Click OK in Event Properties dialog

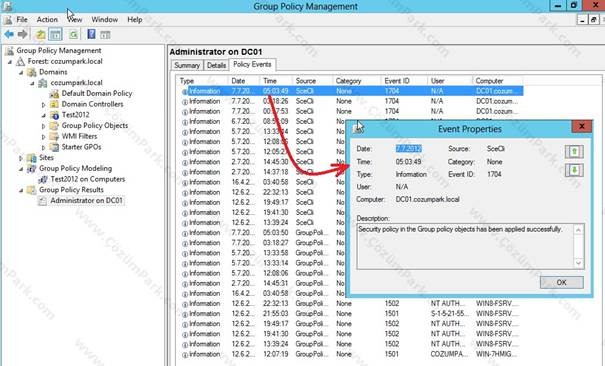pyautogui.click(x=561, y=282)
